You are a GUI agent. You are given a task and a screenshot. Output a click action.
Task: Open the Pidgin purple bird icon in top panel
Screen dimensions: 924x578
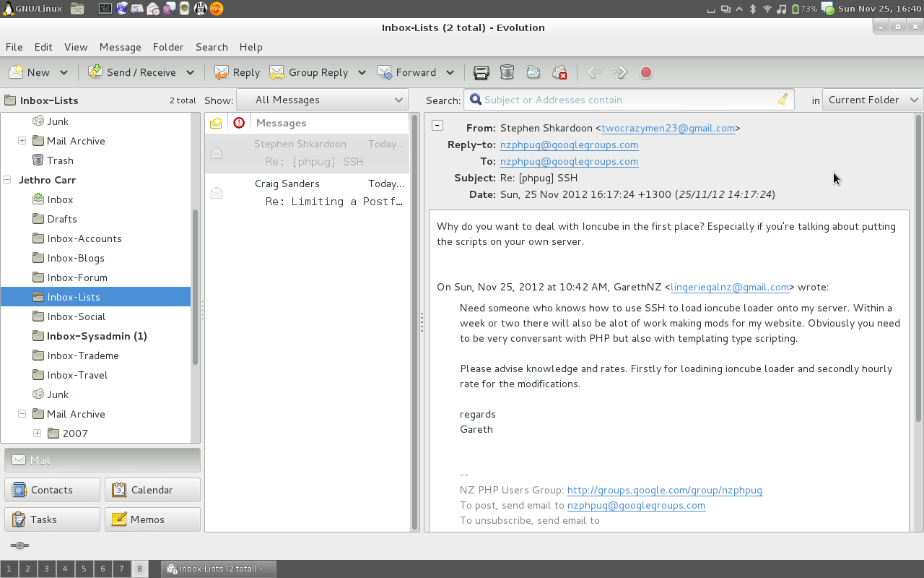tap(168, 9)
